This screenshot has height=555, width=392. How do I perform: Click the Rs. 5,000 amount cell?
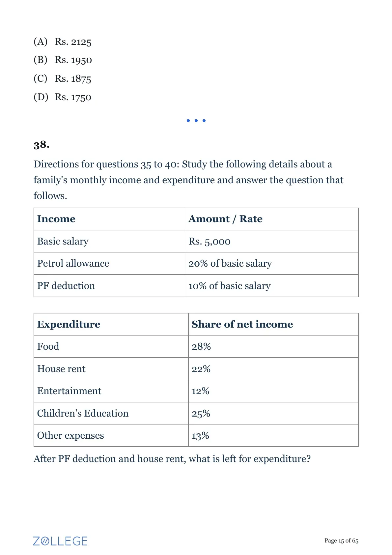coord(271,241)
